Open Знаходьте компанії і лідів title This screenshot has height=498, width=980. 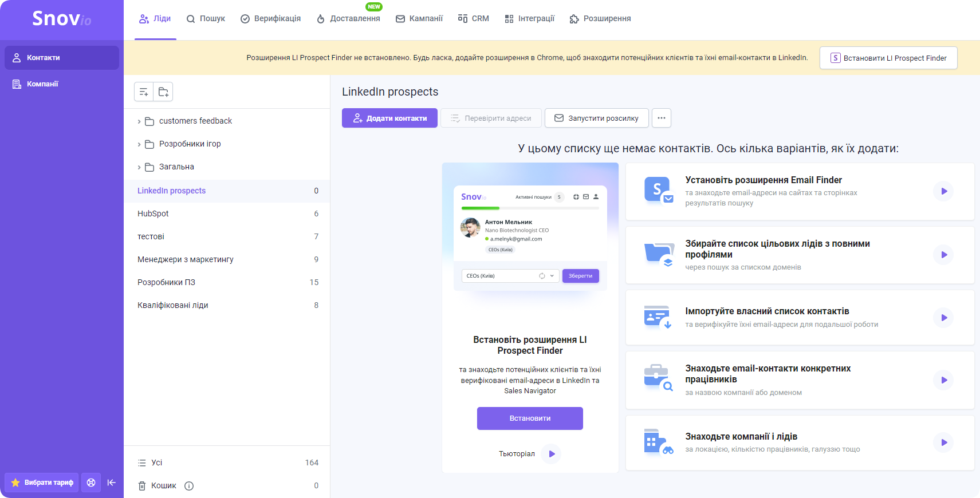[741, 436]
